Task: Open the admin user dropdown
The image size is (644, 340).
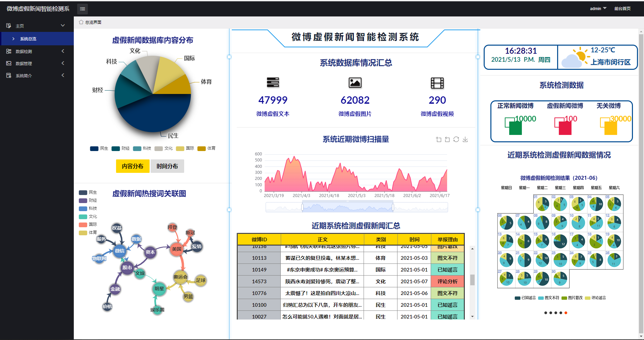Action: tap(598, 9)
